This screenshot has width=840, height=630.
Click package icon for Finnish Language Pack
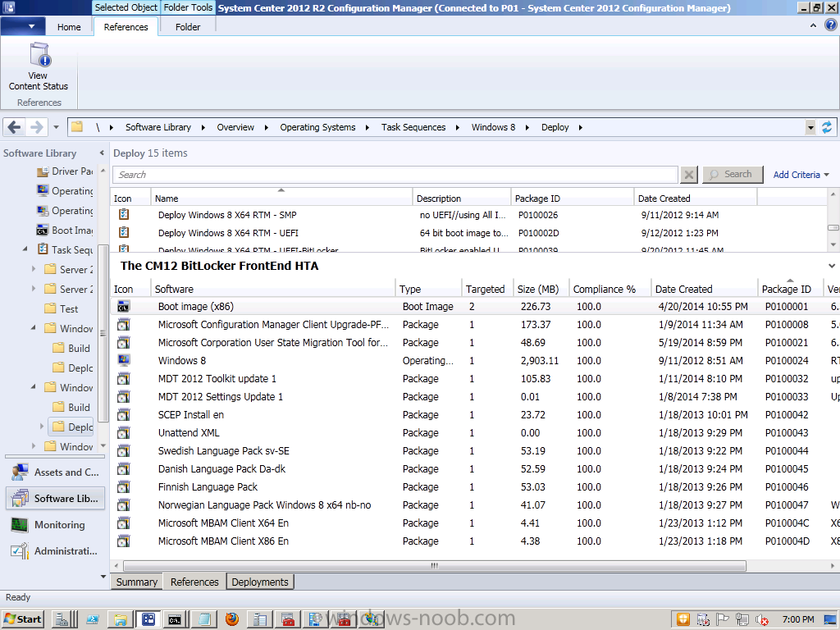[124, 487]
